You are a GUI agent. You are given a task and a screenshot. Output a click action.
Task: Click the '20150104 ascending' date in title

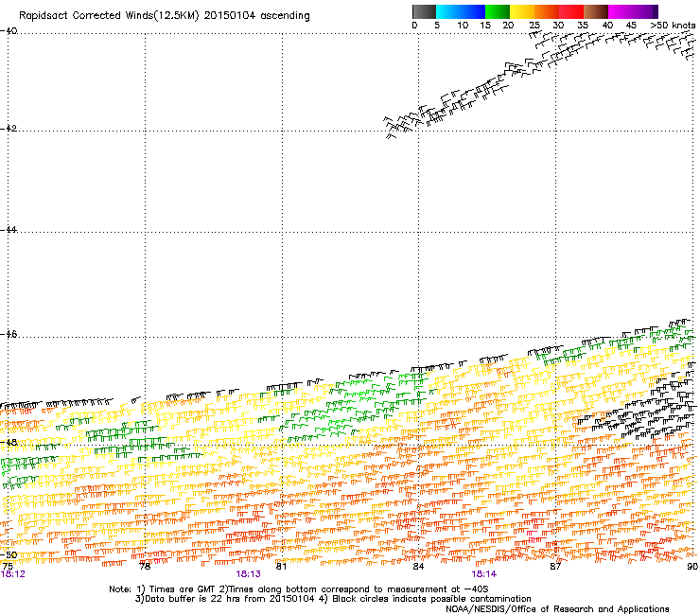(256, 16)
